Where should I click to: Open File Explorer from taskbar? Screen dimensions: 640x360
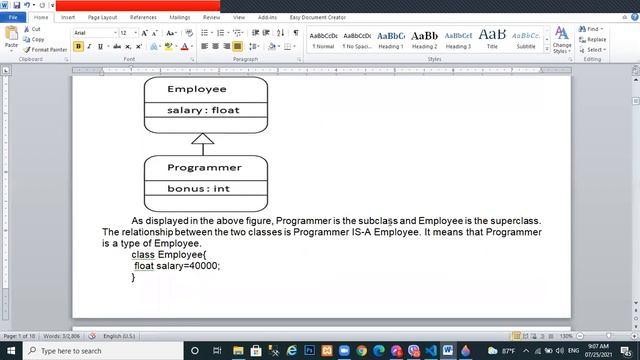pos(238,351)
